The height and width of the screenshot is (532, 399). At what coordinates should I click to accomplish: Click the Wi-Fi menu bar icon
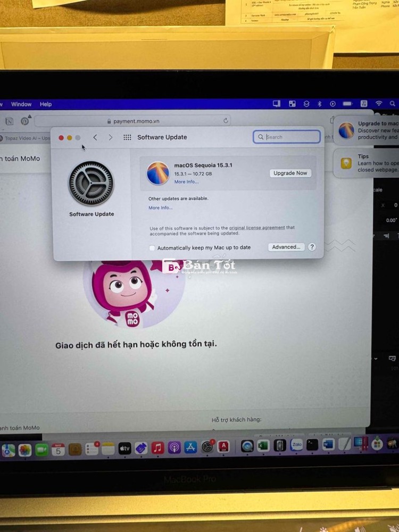coord(379,104)
